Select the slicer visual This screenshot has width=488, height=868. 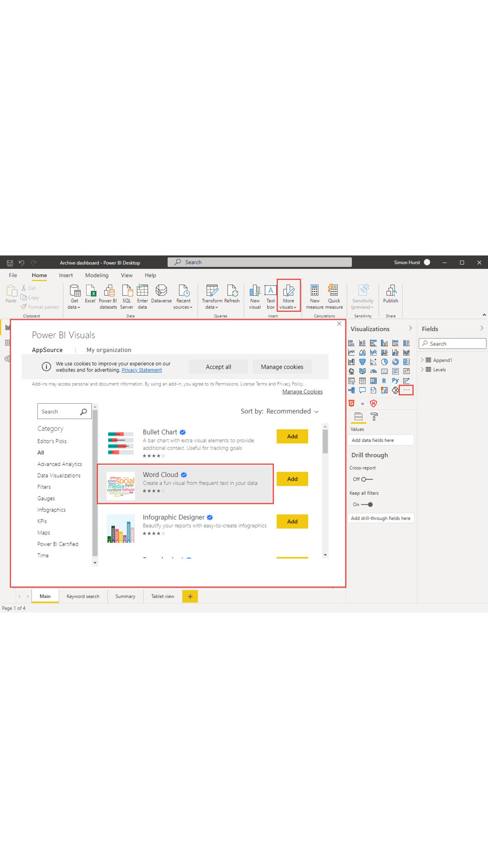(x=352, y=381)
